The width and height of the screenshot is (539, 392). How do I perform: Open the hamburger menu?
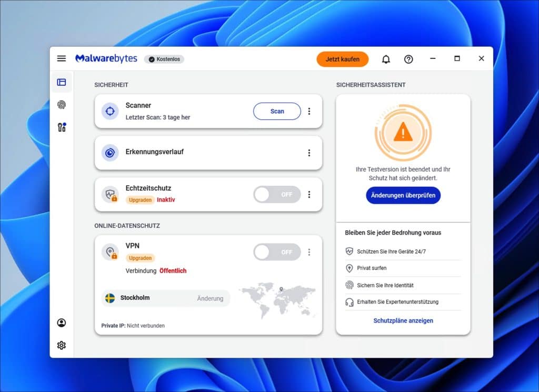61,58
